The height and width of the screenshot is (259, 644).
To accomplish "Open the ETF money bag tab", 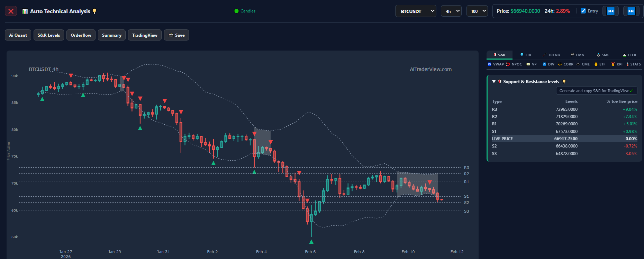I will pyautogui.click(x=600, y=64).
